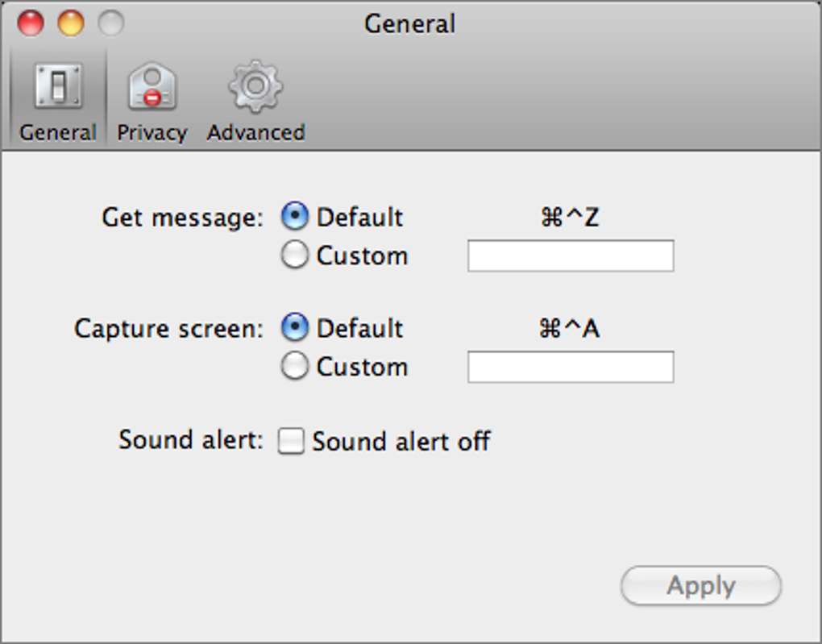
Task: Choose Custom for Capture screen shortcut
Action: (295, 367)
